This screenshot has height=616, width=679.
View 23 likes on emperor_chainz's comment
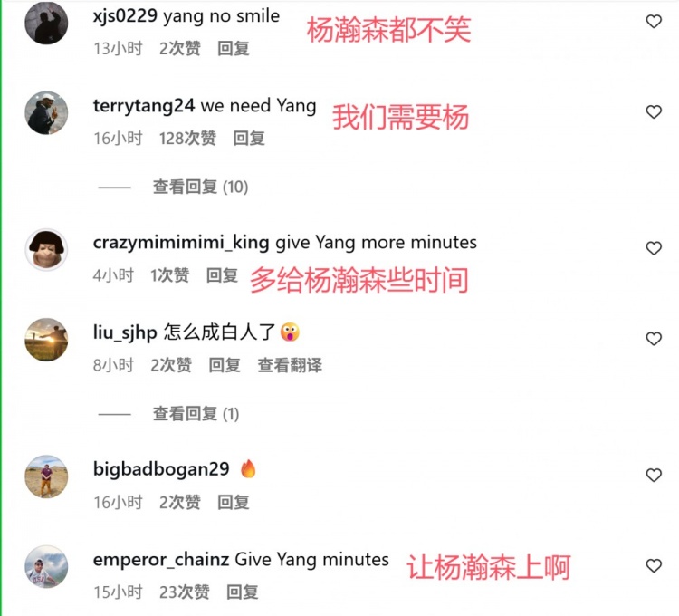[185, 592]
